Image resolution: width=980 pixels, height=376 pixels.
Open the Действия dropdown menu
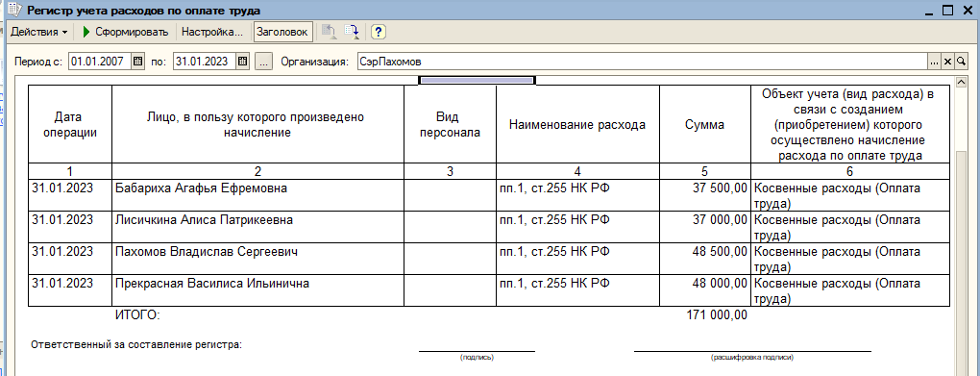[x=38, y=32]
